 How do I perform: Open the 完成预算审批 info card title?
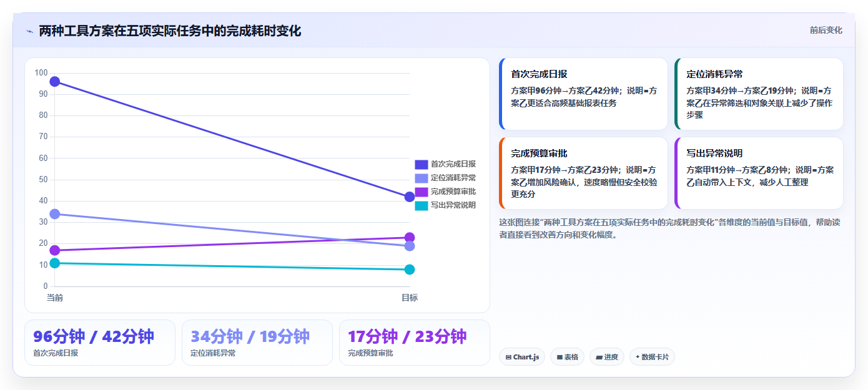click(x=539, y=153)
